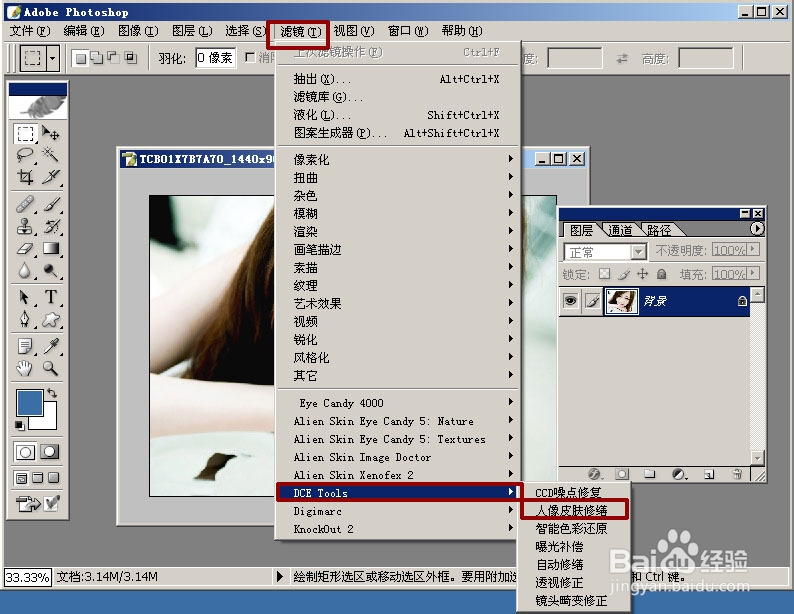Open tool preset picker dropdown arrow

pos(53,58)
